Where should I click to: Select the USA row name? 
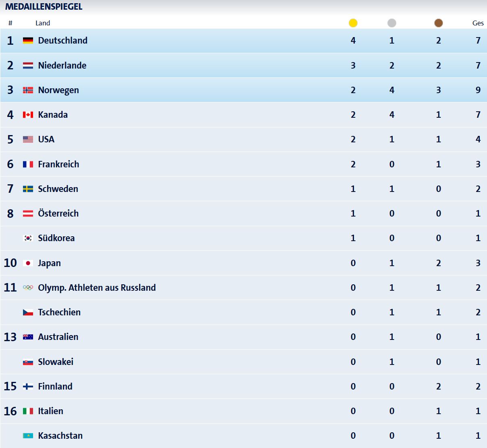pos(46,139)
